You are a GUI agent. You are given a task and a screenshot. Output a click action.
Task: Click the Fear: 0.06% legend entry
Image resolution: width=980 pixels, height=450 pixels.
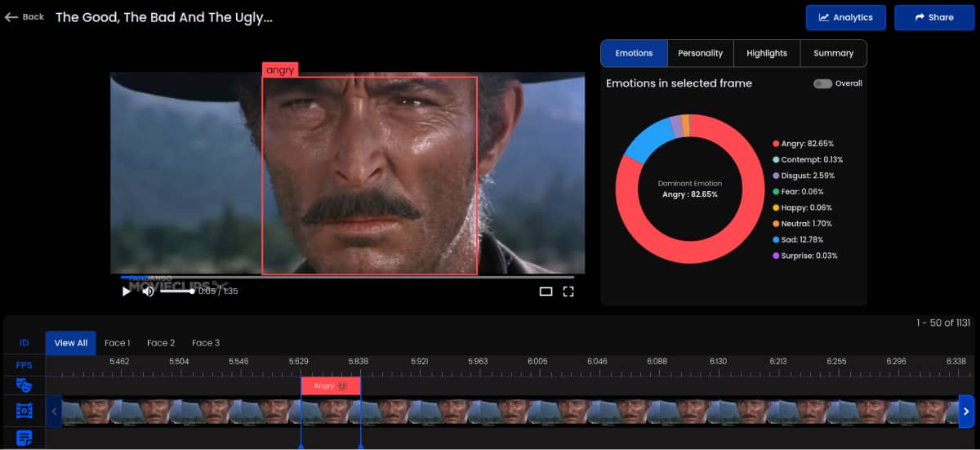(798, 192)
